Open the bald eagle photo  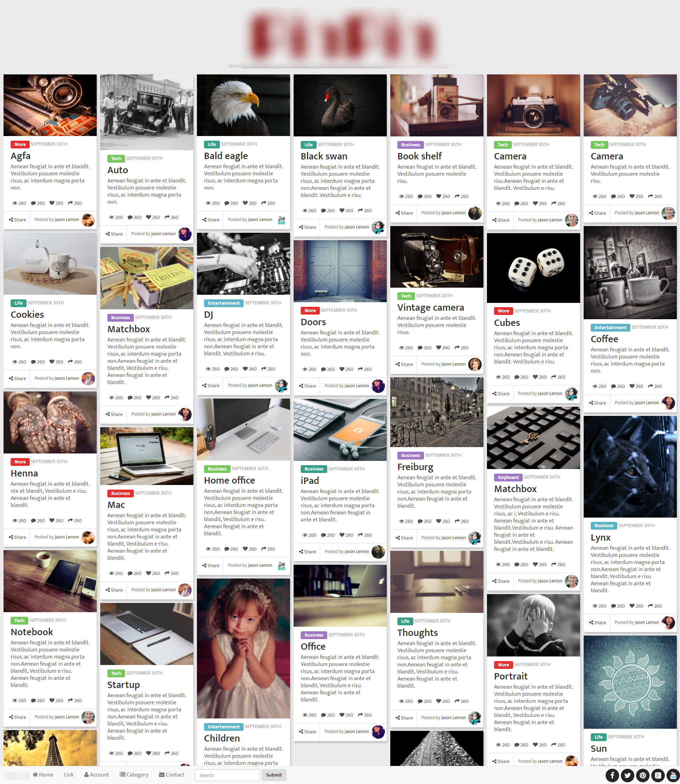[243, 105]
